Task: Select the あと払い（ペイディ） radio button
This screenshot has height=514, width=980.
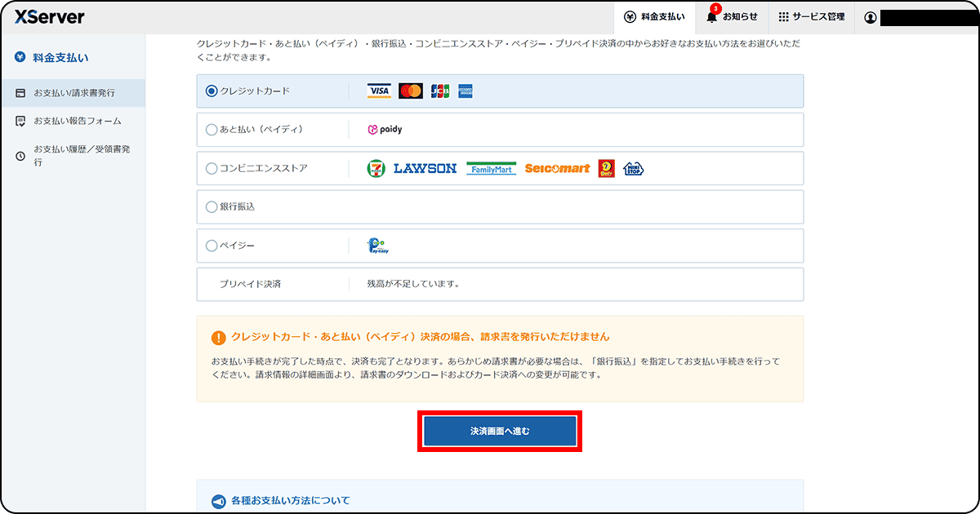Action: click(212, 130)
